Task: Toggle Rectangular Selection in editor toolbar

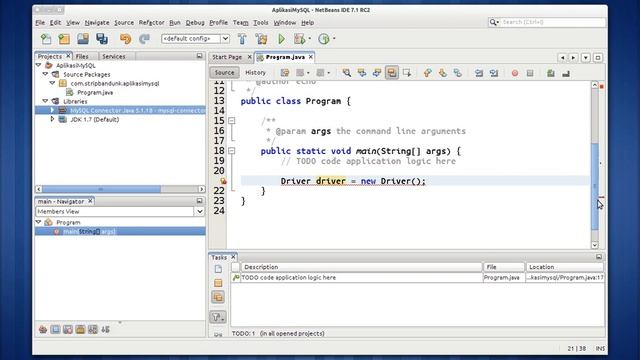Action: point(407,73)
